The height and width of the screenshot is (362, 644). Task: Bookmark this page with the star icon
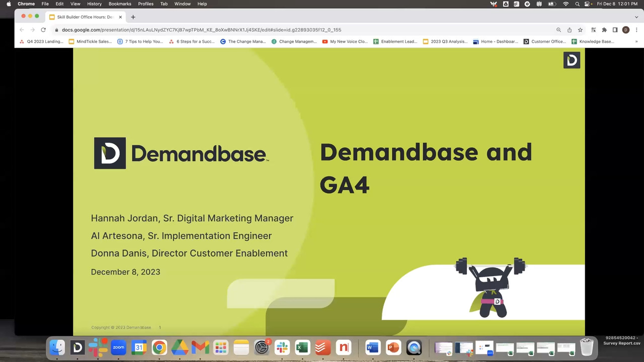(580, 30)
